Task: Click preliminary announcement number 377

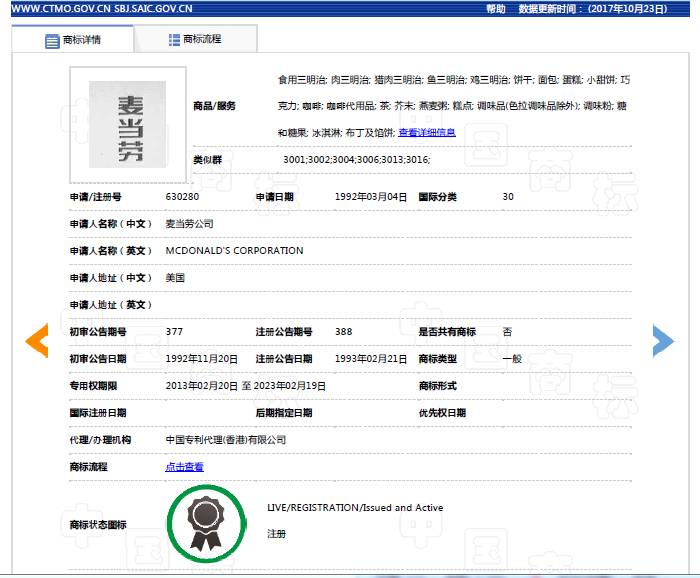Action: [174, 332]
